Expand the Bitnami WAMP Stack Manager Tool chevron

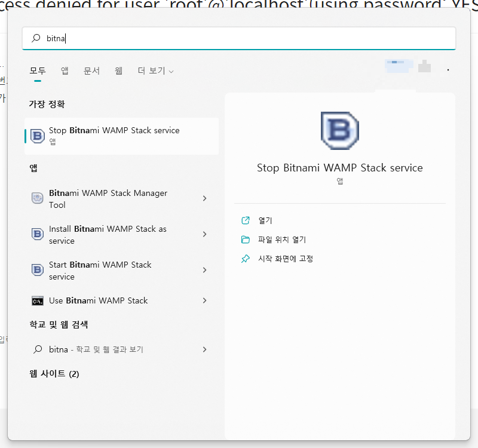pyautogui.click(x=204, y=198)
